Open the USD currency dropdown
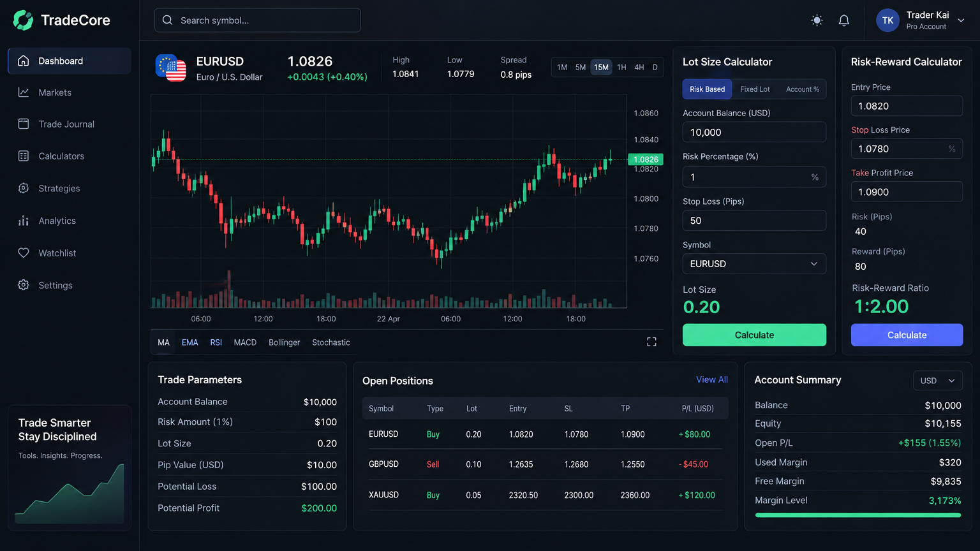Screen dimensions: 980x551 click(x=938, y=381)
